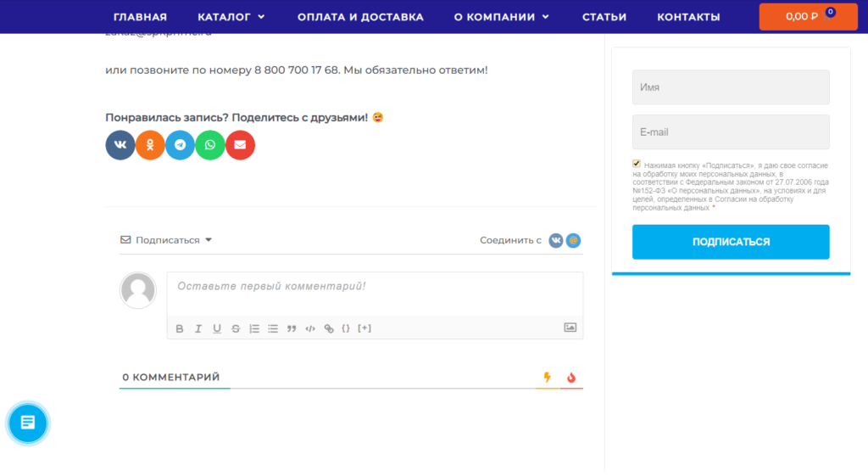Apply bold formatting in comment editor
Viewport: 868px width, 476px height.
click(x=180, y=328)
